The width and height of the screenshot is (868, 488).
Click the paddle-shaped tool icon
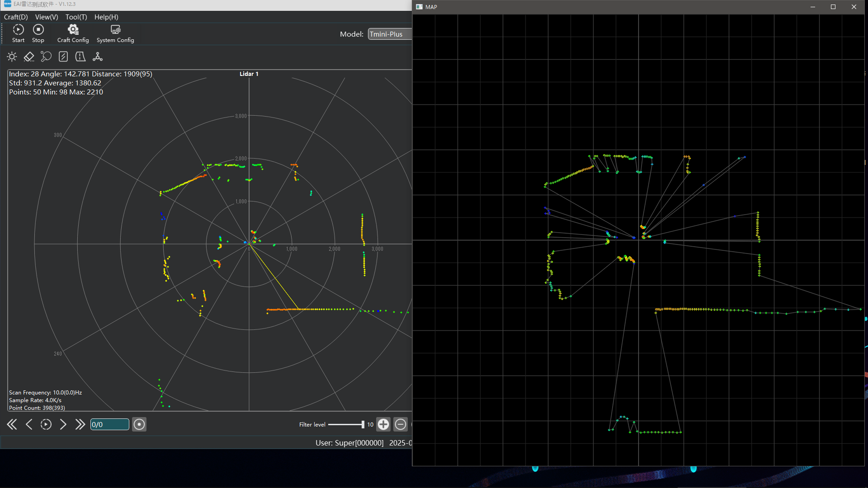(46, 56)
